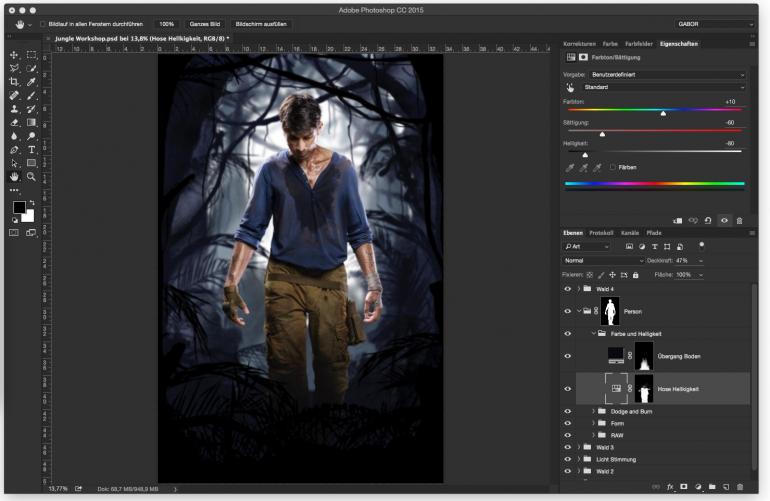This screenshot has width=770, height=501.
Task: Select the Quick Selection tool
Action: click(31, 68)
